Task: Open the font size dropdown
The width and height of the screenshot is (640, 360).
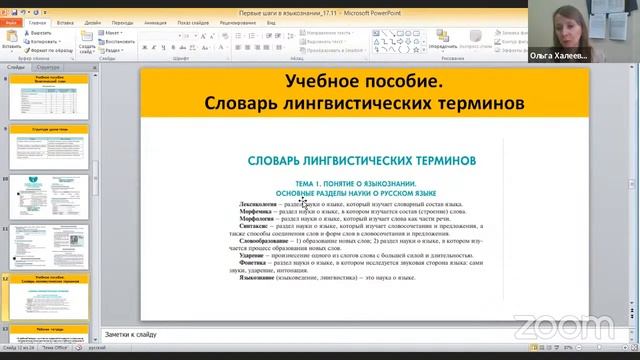Action: coord(196,36)
